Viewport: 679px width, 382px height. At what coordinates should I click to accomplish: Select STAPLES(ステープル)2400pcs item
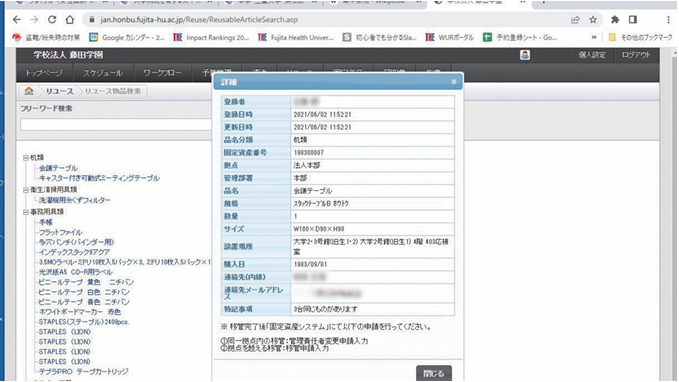[x=84, y=322]
